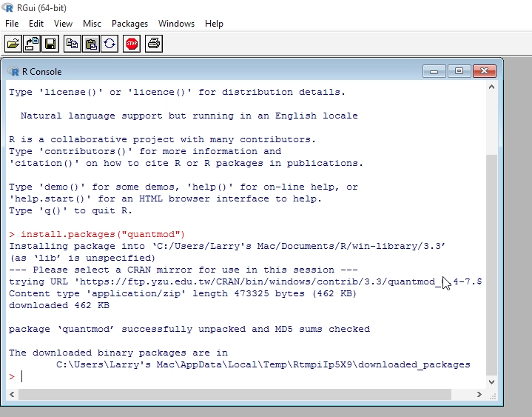Click the 'Content type application/zip' line
The height and width of the screenshot is (417, 532).
pyautogui.click(x=183, y=293)
